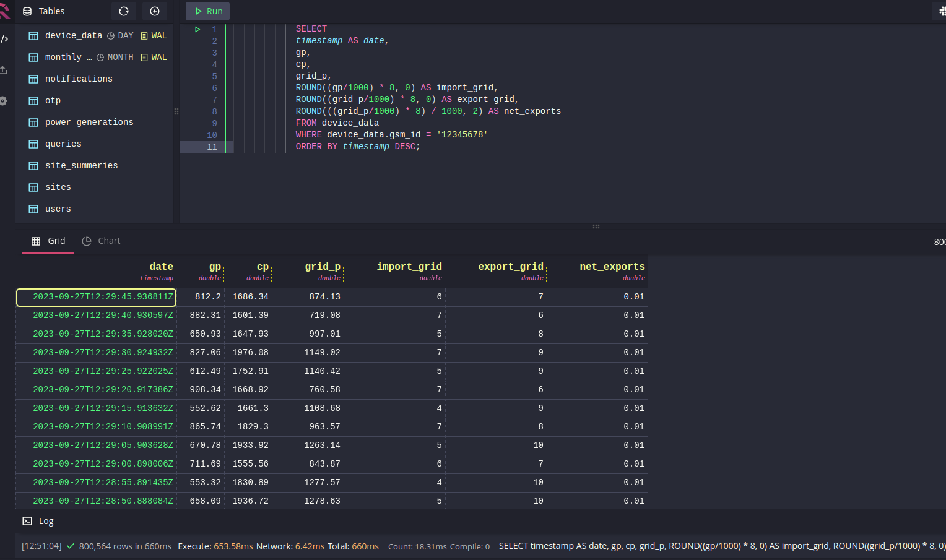Select the first timestamp cell in results

click(96, 297)
